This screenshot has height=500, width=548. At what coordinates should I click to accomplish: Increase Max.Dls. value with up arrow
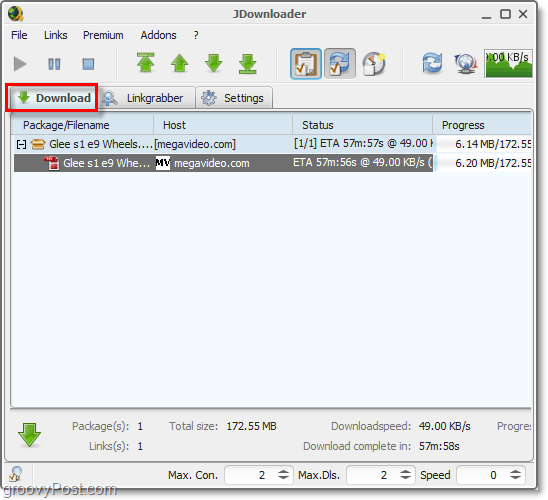[x=405, y=471]
